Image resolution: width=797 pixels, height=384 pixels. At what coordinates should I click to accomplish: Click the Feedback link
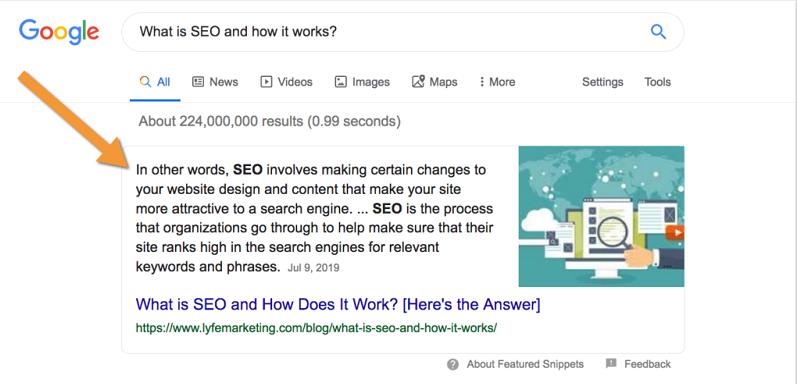(x=648, y=364)
